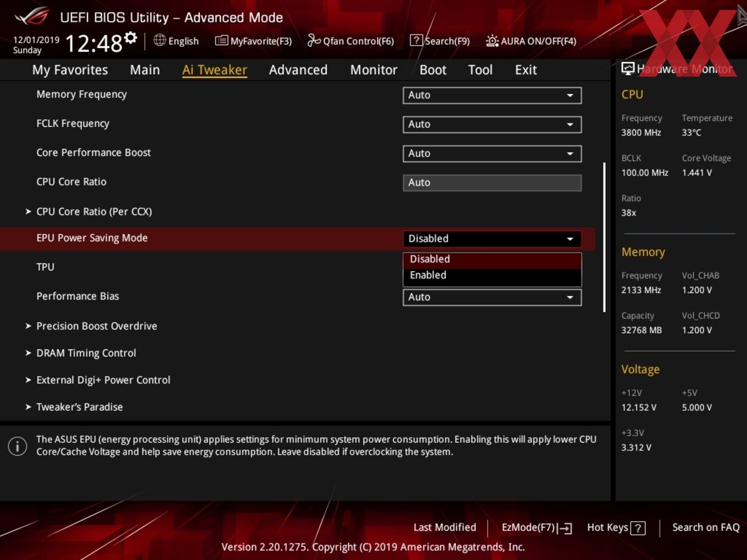
Task: Open Hot Keys help
Action: (616, 528)
